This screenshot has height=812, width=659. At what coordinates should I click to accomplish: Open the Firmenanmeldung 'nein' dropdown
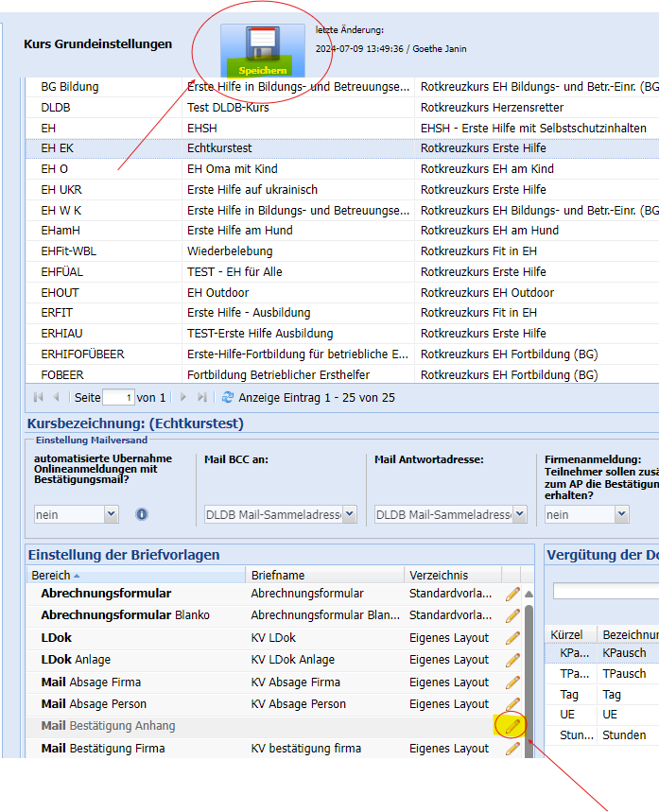(x=621, y=514)
